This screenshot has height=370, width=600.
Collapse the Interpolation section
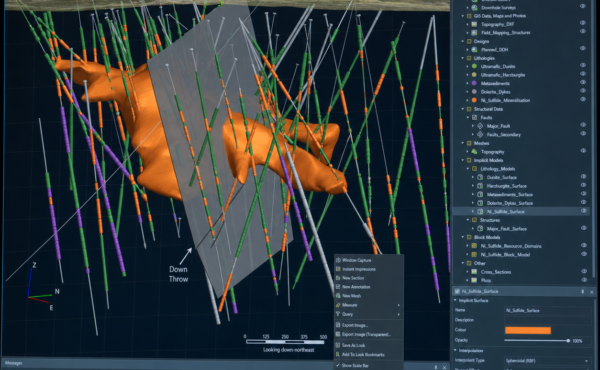pyautogui.click(x=456, y=350)
